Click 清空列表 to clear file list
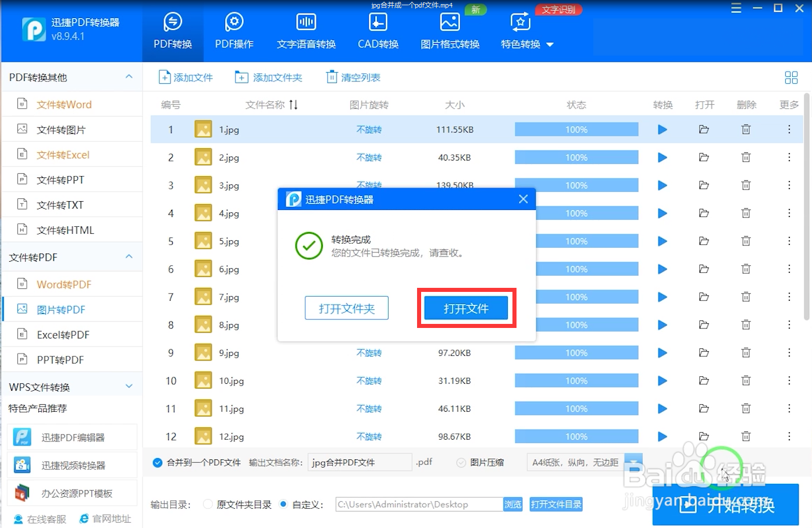The height and width of the screenshot is (528, 812). coord(353,77)
